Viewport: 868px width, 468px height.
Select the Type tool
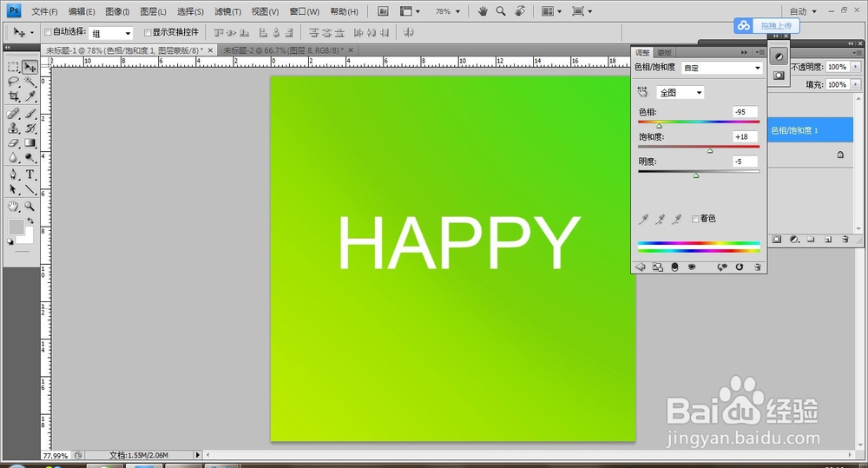(x=30, y=175)
